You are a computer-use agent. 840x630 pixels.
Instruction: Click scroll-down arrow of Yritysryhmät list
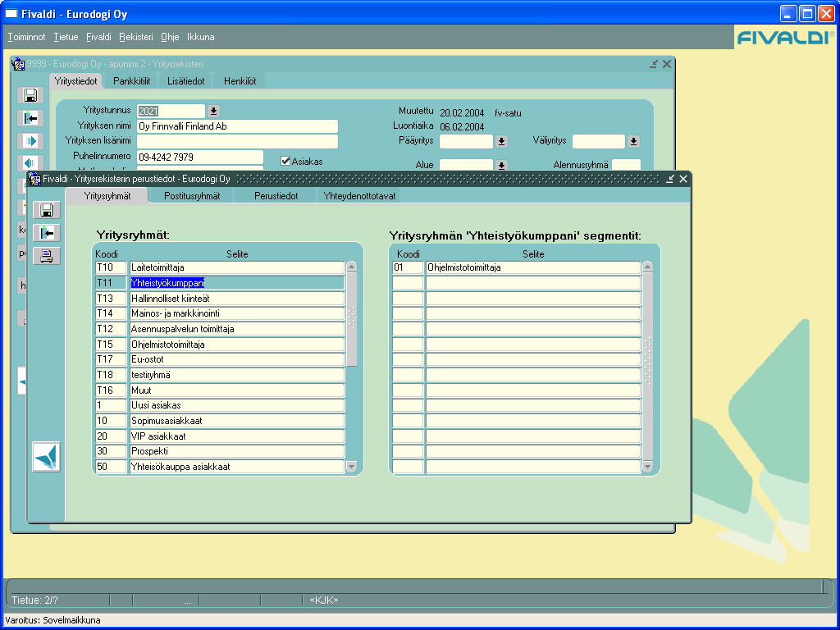[x=351, y=467]
